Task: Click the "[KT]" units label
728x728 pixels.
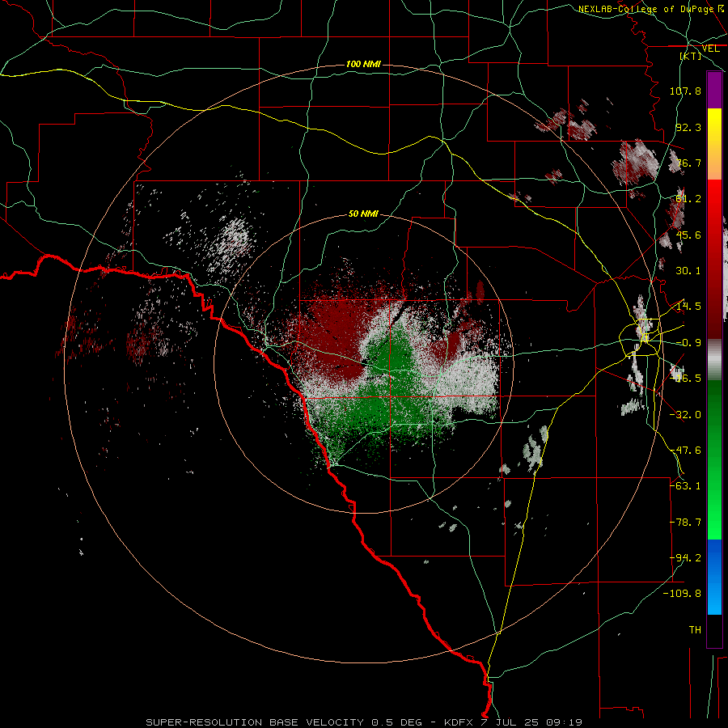Action: [x=691, y=56]
